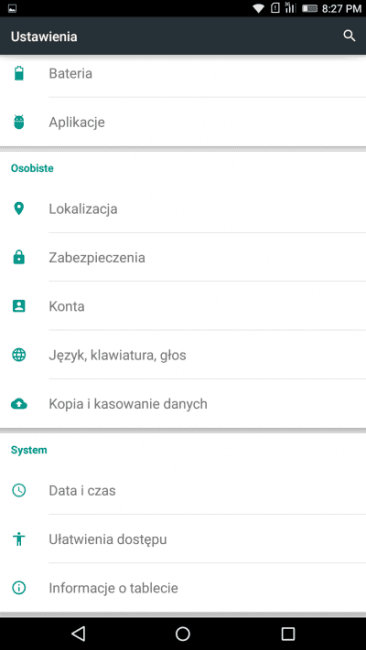Image resolution: width=366 pixels, height=650 pixels.
Task: Tap the padlock security icon
Action: pyautogui.click(x=19, y=257)
